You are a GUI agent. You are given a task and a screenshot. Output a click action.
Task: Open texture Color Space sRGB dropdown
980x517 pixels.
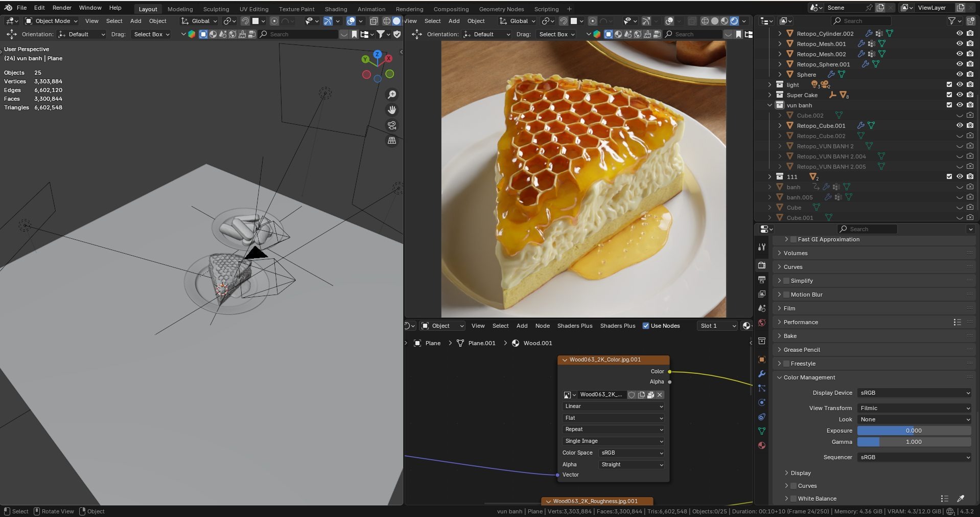click(x=632, y=453)
